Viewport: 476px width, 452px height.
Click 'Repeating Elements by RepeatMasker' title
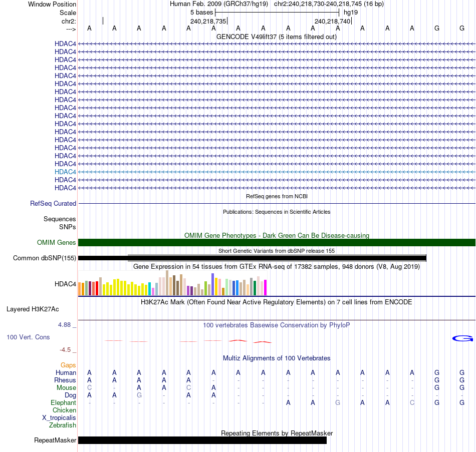(x=277, y=433)
